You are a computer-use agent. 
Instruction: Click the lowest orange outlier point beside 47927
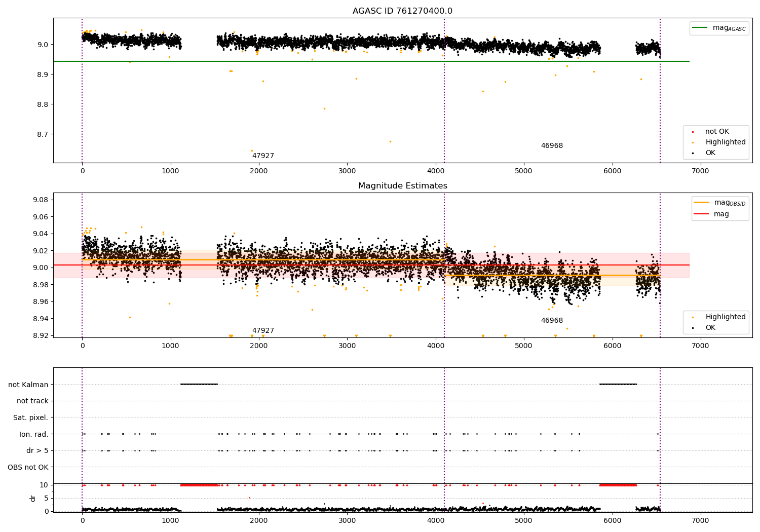[x=252, y=150]
